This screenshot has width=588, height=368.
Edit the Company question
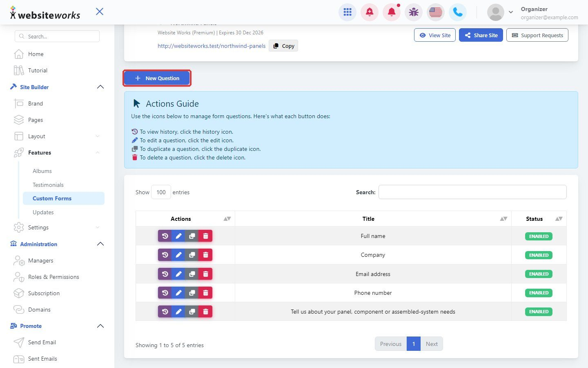pyautogui.click(x=178, y=255)
